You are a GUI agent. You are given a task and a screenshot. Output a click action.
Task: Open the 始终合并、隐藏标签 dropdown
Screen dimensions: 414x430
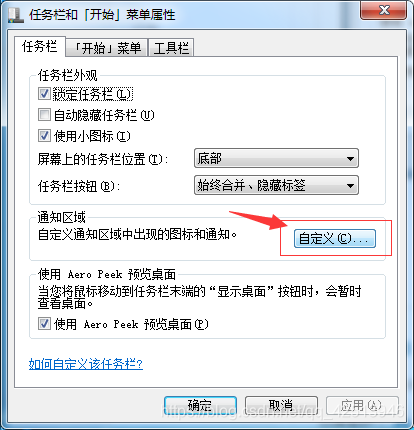(x=276, y=185)
